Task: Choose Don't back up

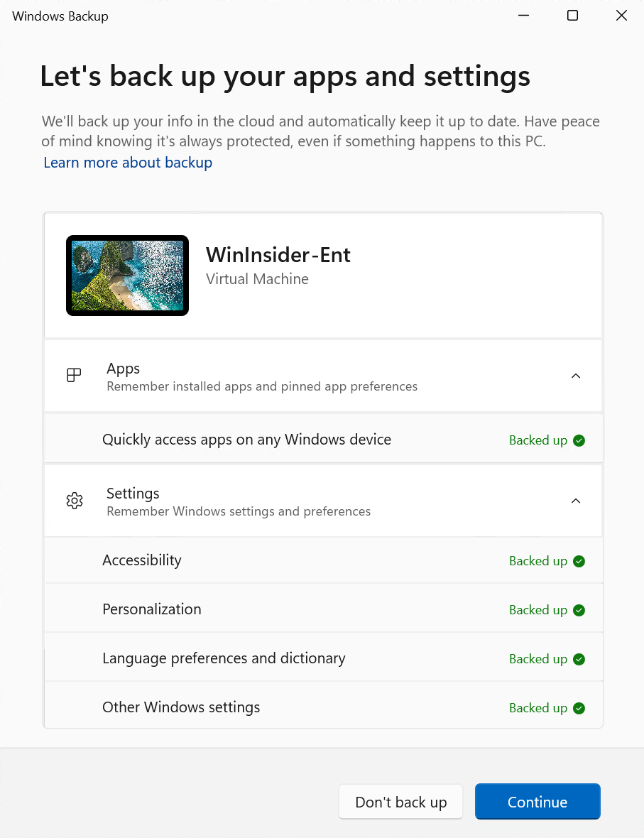Action: pyautogui.click(x=400, y=801)
